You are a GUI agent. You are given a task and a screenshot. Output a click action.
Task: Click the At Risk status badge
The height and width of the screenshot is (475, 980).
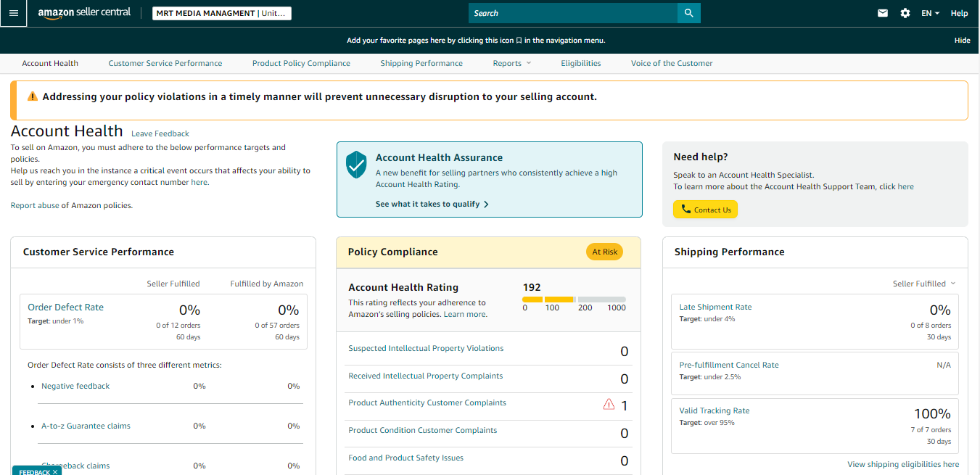pyautogui.click(x=604, y=252)
